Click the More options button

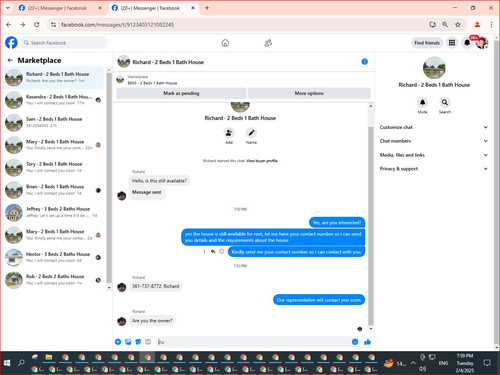pos(309,93)
